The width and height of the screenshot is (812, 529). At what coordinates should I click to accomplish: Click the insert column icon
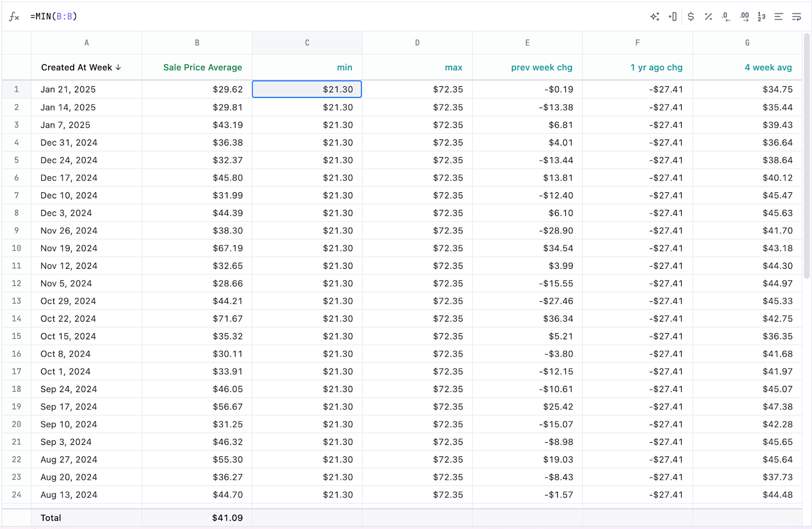672,16
